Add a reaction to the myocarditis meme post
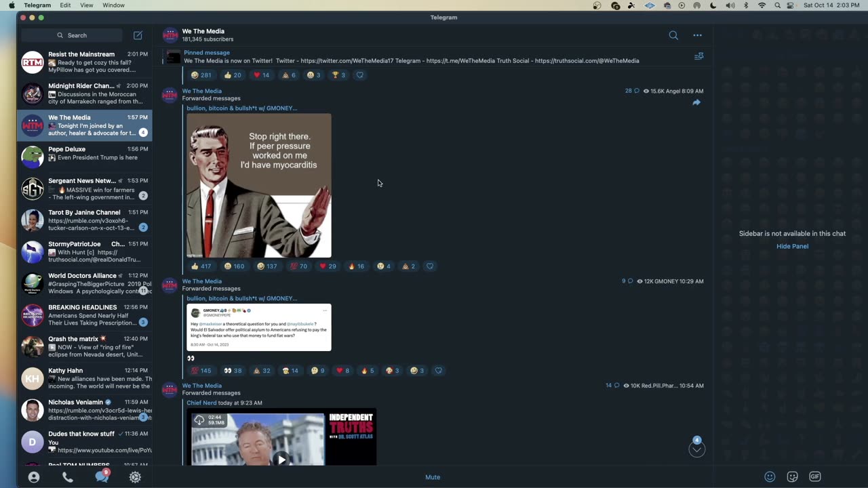The height and width of the screenshot is (488, 868). click(429, 266)
